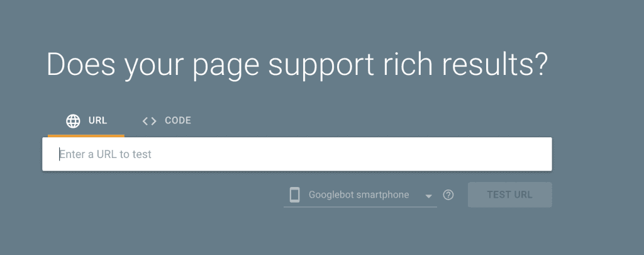
Task: Focus the 'Enter a URL to test' field
Action: [x=297, y=154]
